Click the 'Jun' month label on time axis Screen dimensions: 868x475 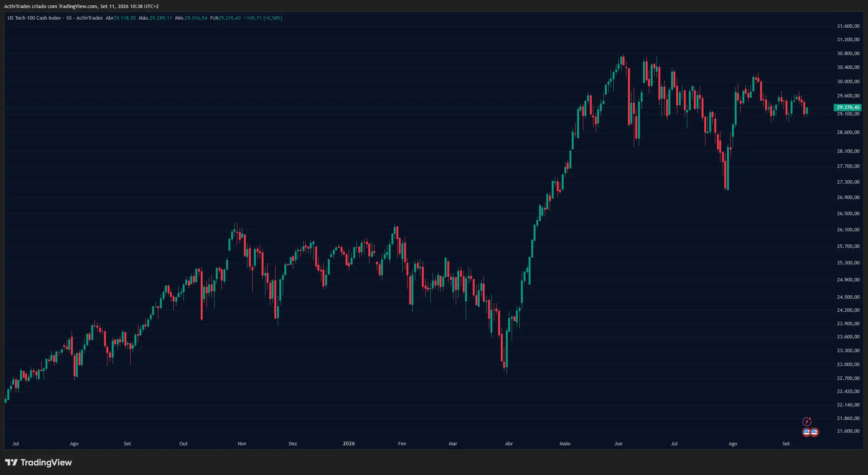click(618, 444)
